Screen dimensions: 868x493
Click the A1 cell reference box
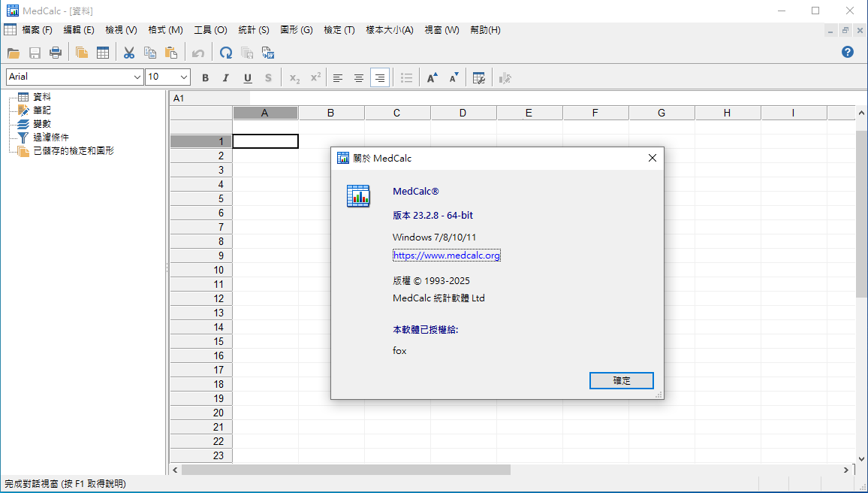(209, 98)
